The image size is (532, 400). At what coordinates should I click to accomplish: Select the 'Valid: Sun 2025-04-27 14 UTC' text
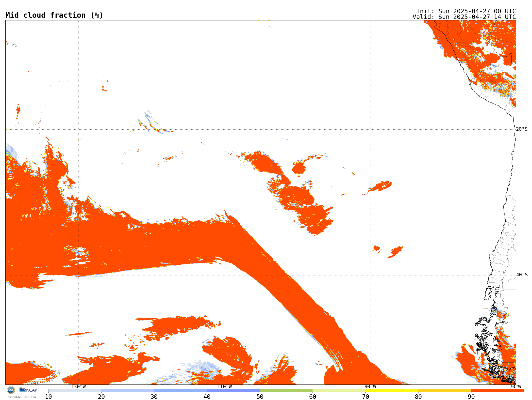464,17
